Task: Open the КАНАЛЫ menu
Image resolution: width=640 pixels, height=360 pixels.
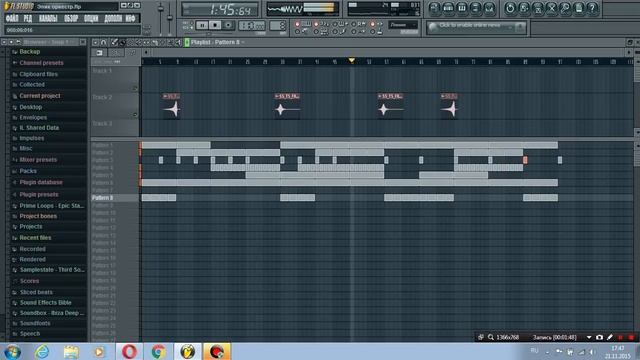Action: [x=48, y=18]
